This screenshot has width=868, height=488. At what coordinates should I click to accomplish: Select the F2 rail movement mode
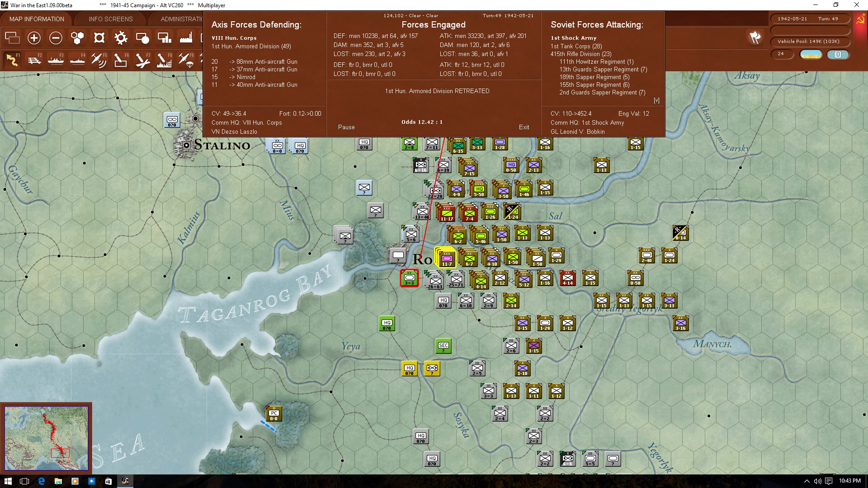click(34, 60)
